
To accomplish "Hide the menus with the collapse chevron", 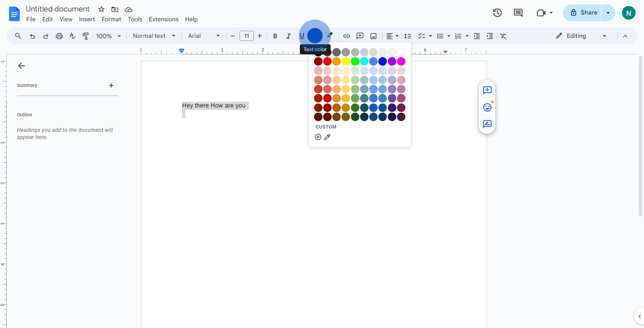I will (625, 36).
